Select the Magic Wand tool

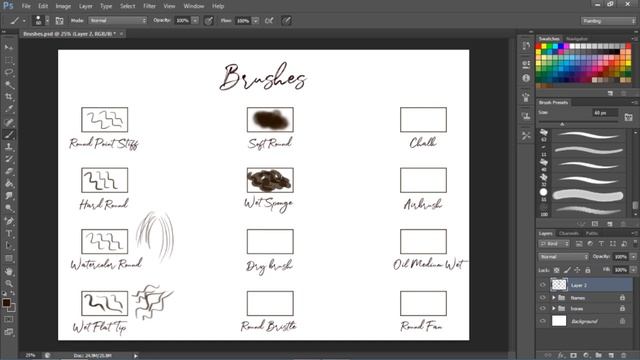click(9, 85)
